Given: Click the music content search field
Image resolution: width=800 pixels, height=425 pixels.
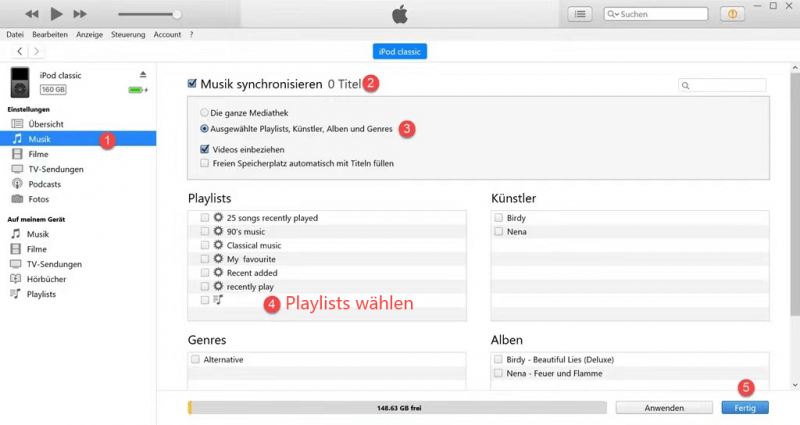Looking at the screenshot, I should (x=722, y=85).
